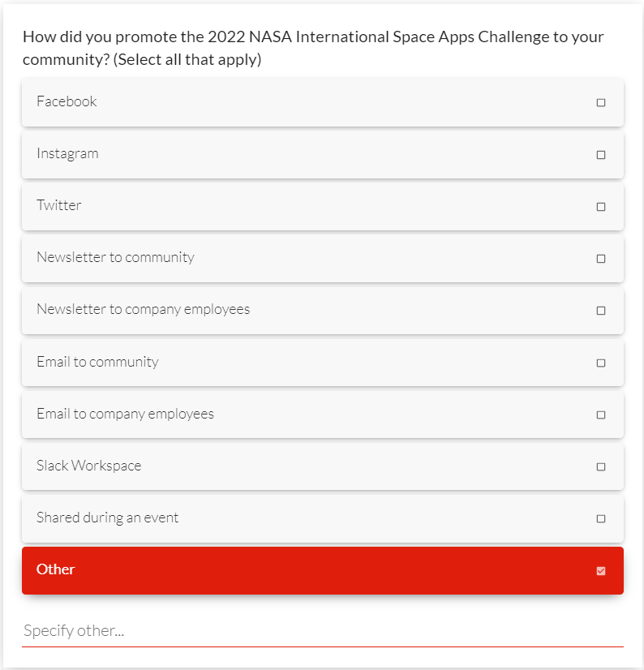
Task: Uncheck the Other checkbox
Action: (601, 571)
